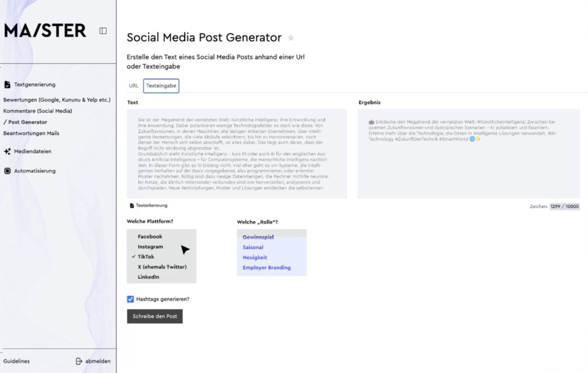This screenshot has height=373, width=588.
Task: Open the Texteingabe tab
Action: click(x=161, y=86)
